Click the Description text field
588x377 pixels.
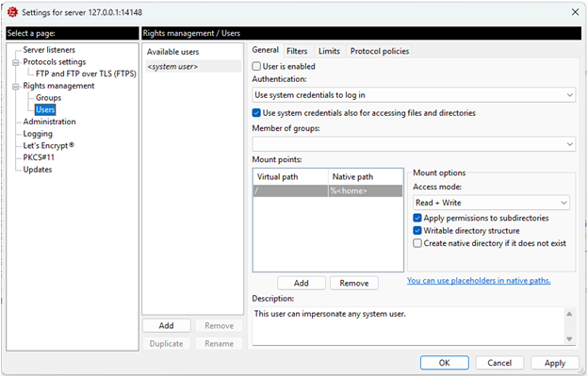tap(405, 325)
